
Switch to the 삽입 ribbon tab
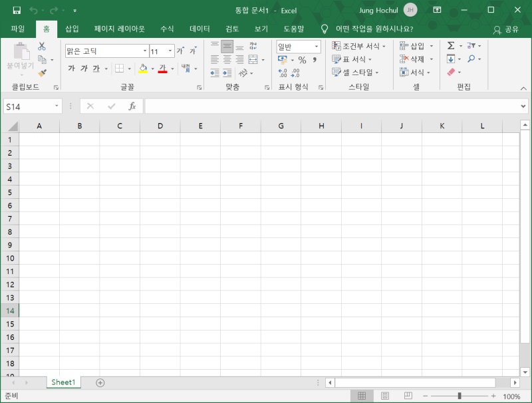click(72, 29)
